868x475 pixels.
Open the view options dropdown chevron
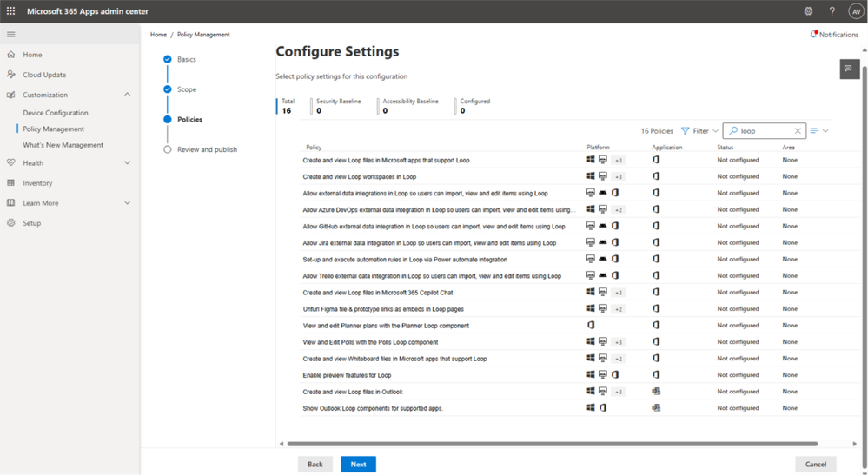pyautogui.click(x=825, y=131)
